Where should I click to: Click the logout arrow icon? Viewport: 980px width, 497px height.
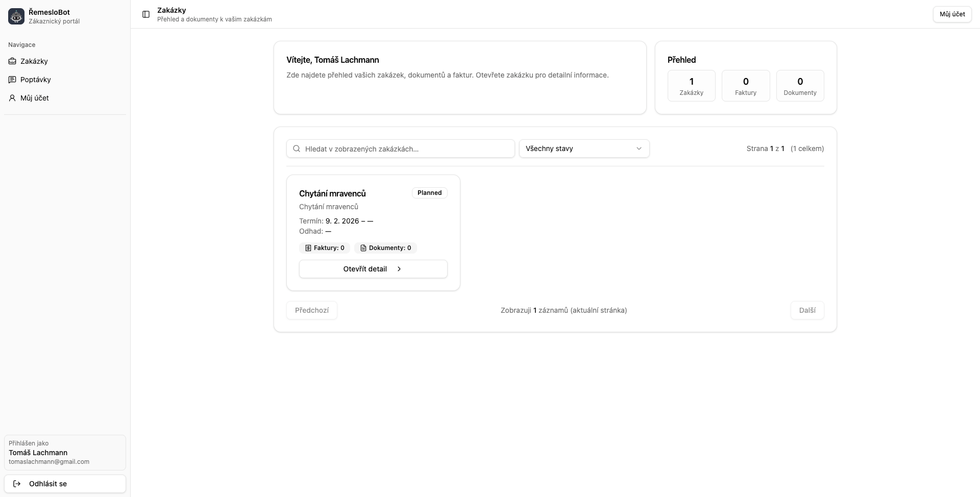coord(17,484)
